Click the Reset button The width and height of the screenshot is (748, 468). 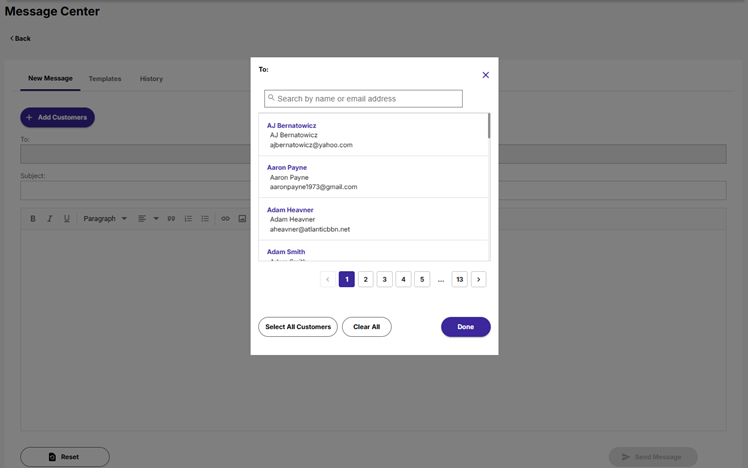pyautogui.click(x=65, y=457)
